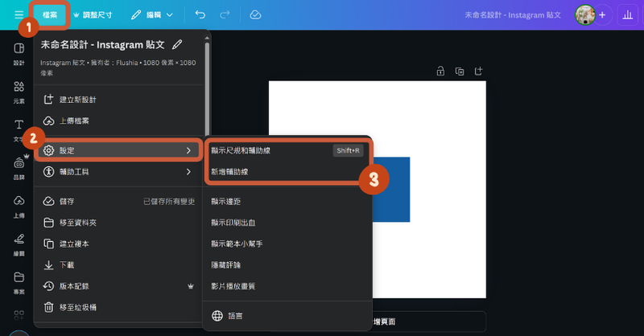
Task: Lock the page using padlock icon
Action: pyautogui.click(x=440, y=71)
